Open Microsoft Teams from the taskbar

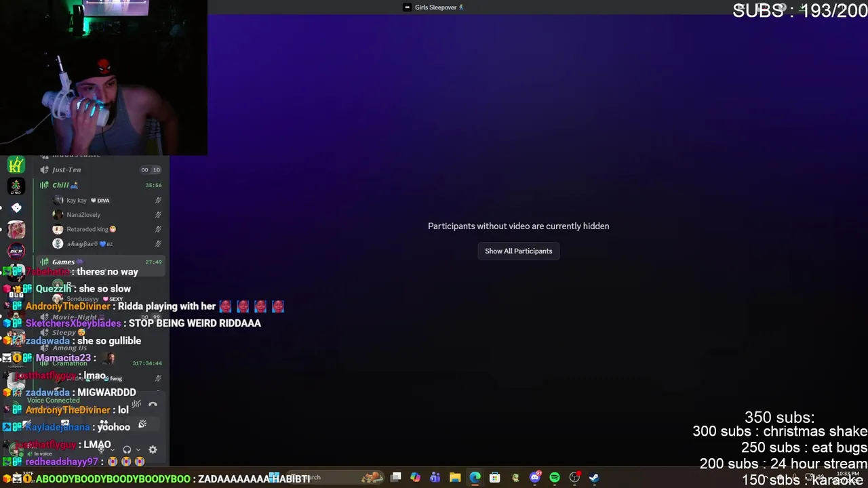point(435,477)
